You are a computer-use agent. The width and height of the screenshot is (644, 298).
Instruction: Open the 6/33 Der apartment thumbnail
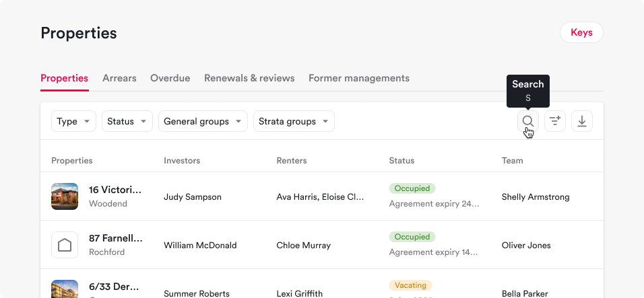click(x=65, y=289)
